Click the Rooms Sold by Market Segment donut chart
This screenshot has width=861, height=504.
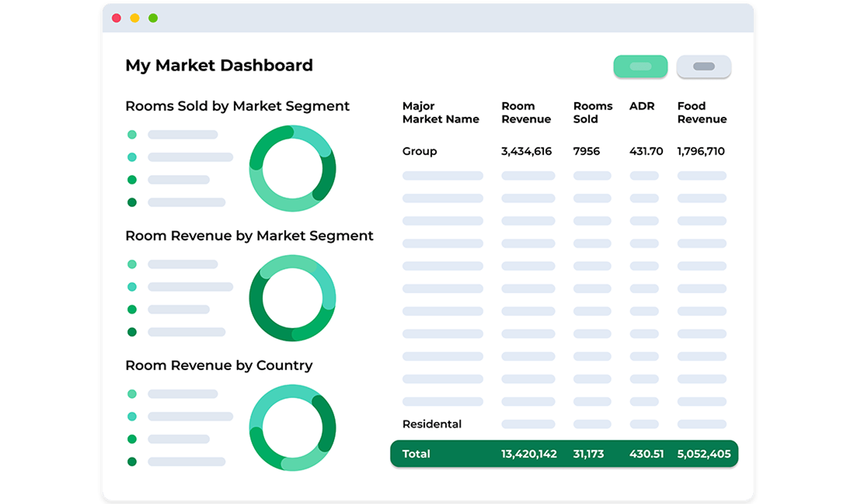pos(293,168)
